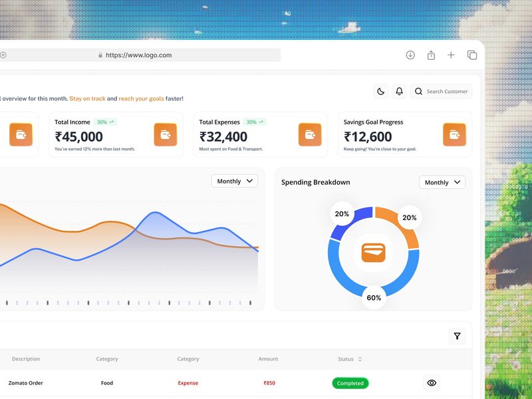The width and height of the screenshot is (532, 399).
Task: Open a new tab with plus icon
Action: 451,55
